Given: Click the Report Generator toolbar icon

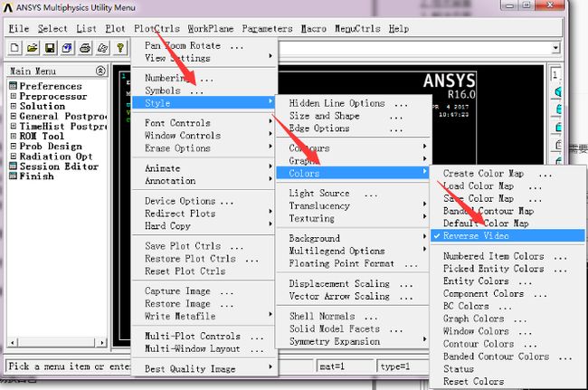Looking at the screenshot, I should [x=103, y=48].
